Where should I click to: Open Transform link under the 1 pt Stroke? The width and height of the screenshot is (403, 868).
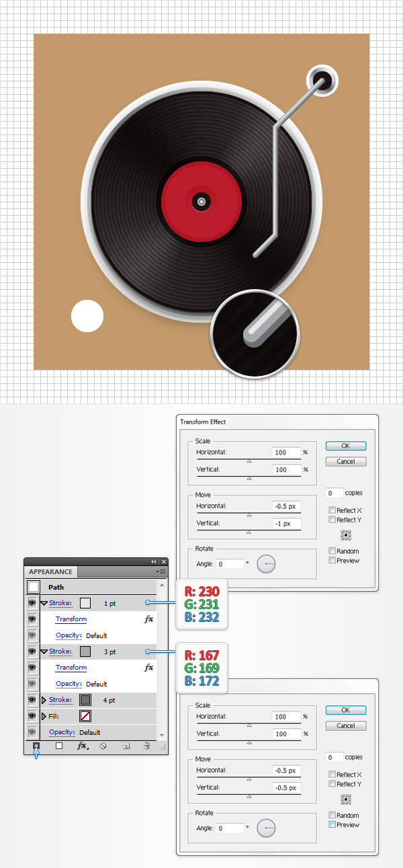pyautogui.click(x=71, y=619)
